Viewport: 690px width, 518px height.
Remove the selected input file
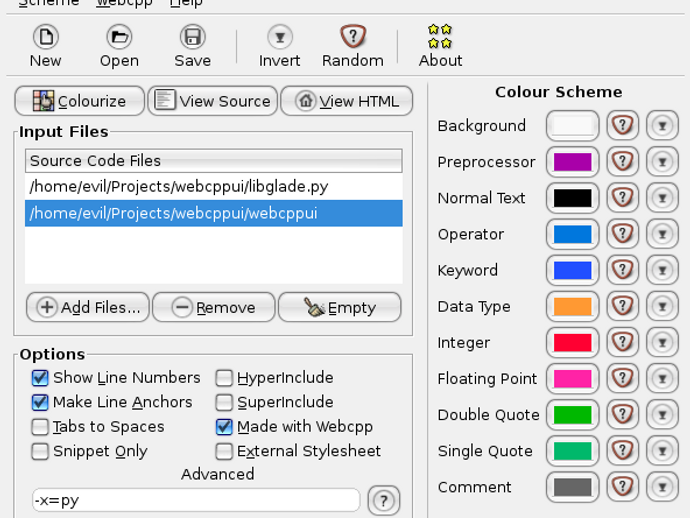pos(213,307)
